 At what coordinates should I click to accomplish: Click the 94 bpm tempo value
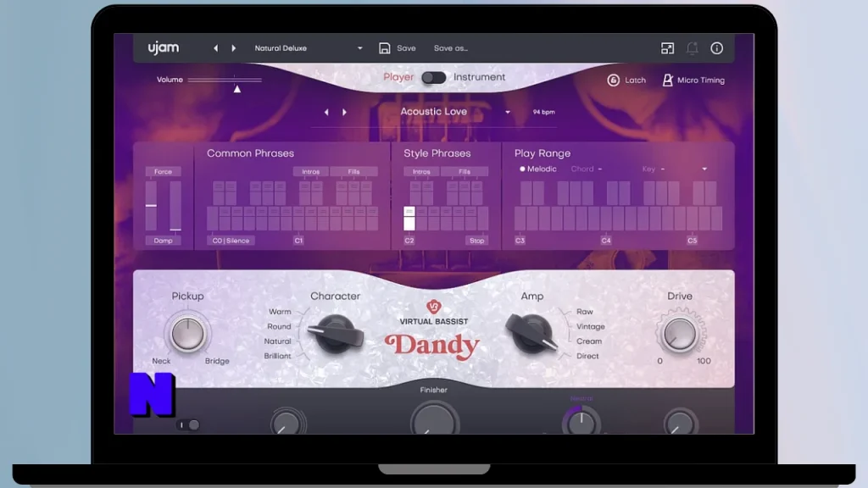pyautogui.click(x=543, y=113)
